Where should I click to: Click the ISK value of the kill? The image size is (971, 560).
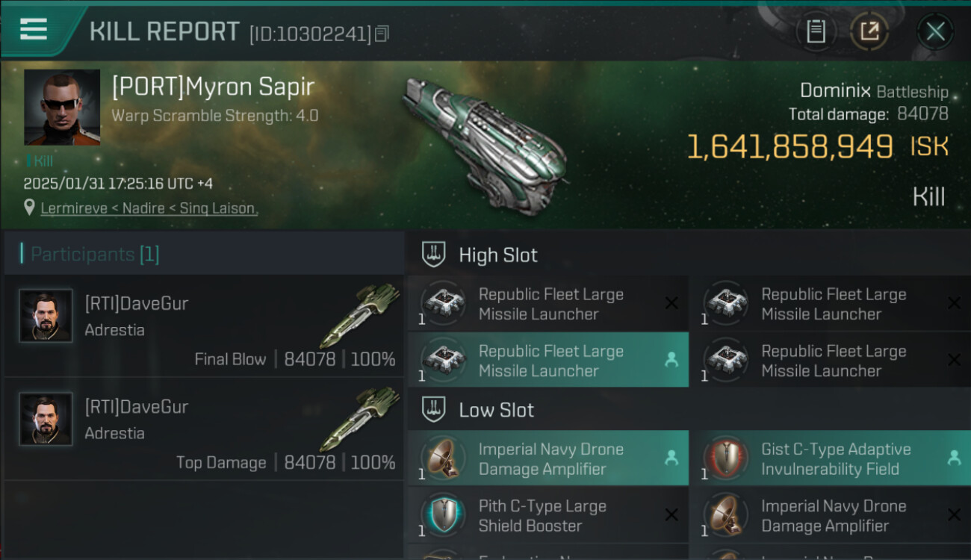789,147
